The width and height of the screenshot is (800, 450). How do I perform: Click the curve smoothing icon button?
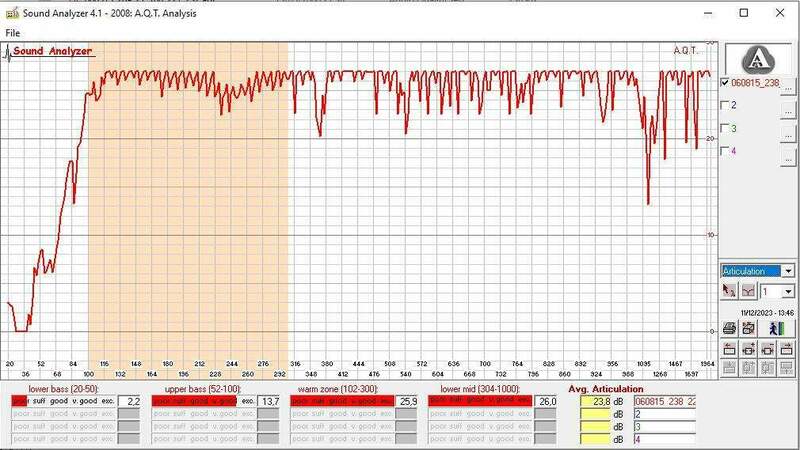[746, 291]
